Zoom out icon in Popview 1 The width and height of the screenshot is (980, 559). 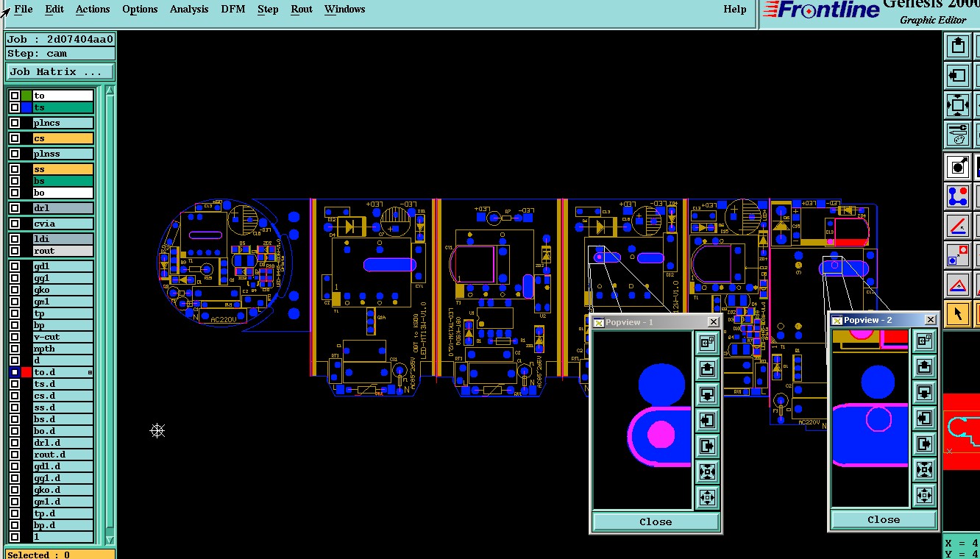pos(707,496)
